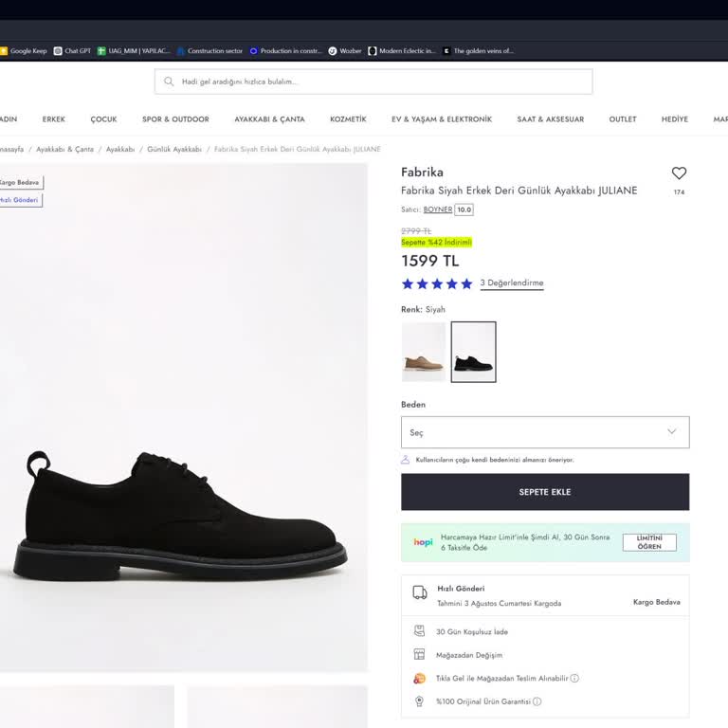Open Google Keep bookmark

(24, 51)
